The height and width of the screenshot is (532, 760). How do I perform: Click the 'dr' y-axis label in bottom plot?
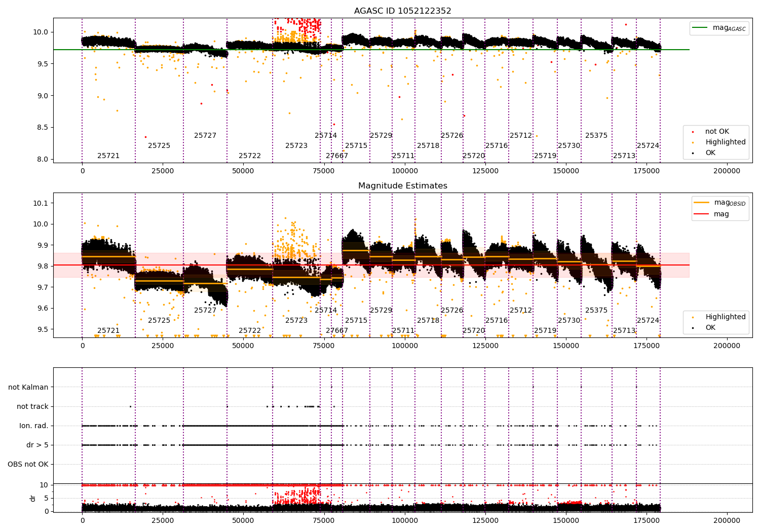[x=33, y=498]
